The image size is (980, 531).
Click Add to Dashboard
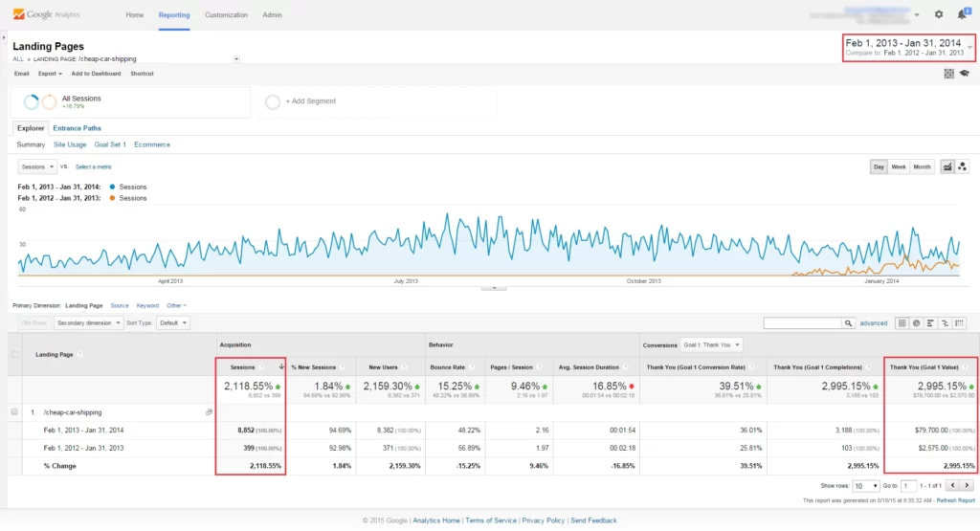[x=96, y=74]
